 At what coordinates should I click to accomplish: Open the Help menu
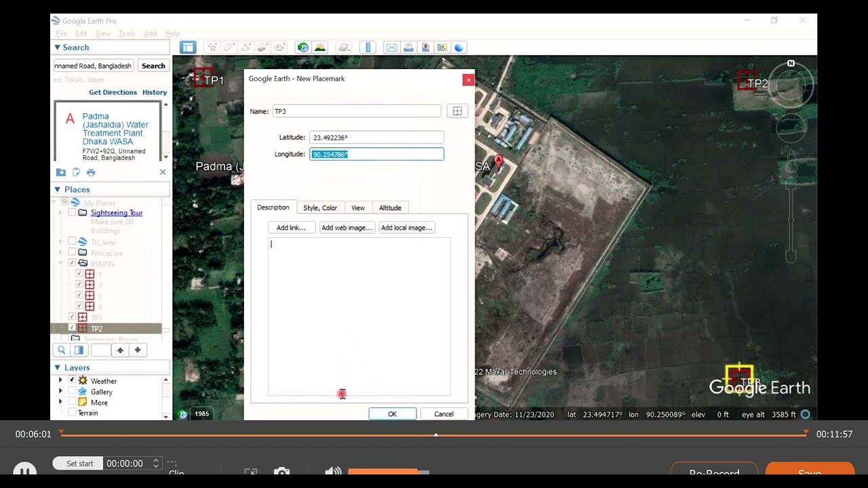[173, 33]
